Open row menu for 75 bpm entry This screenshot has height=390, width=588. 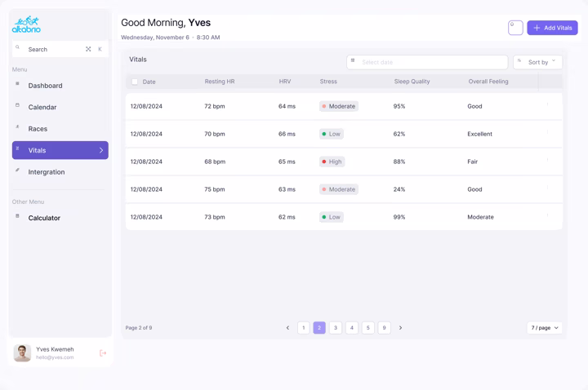547,188
